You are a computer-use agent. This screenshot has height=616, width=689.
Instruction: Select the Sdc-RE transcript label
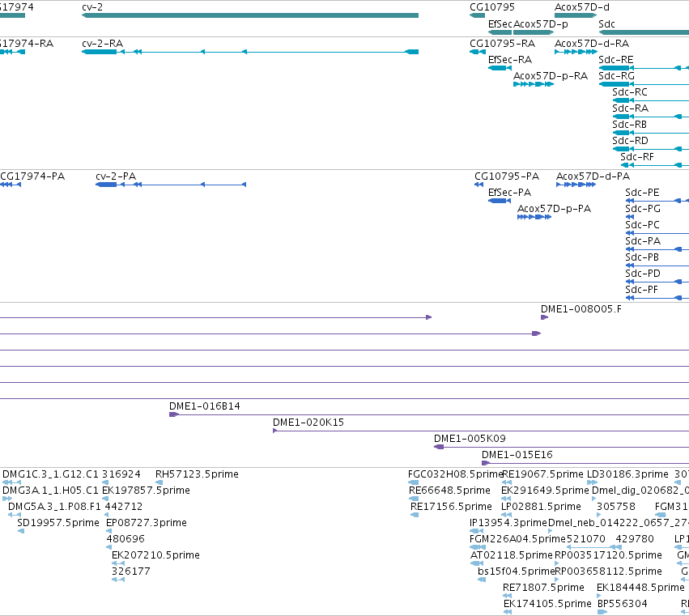615,60
